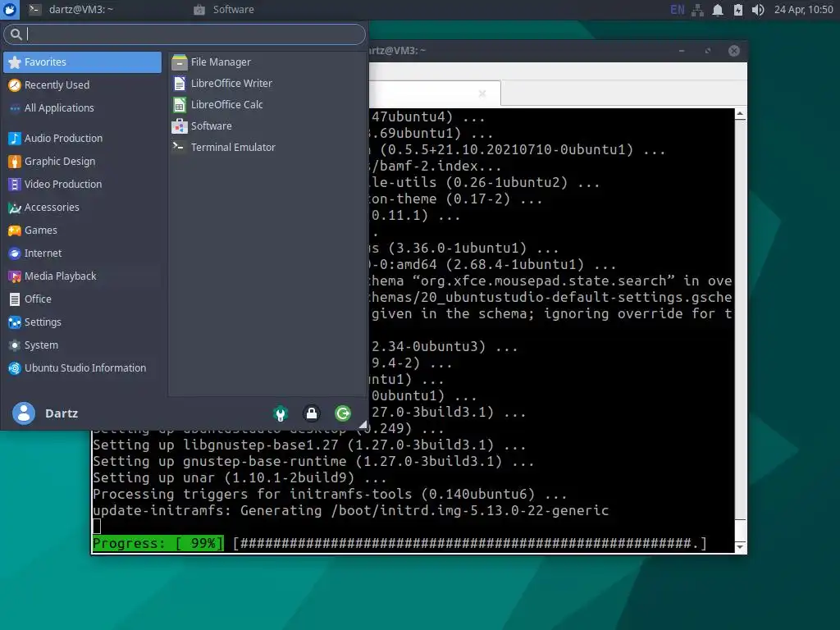840x630 pixels.
Task: Click the Games category icon
Action: click(x=15, y=231)
